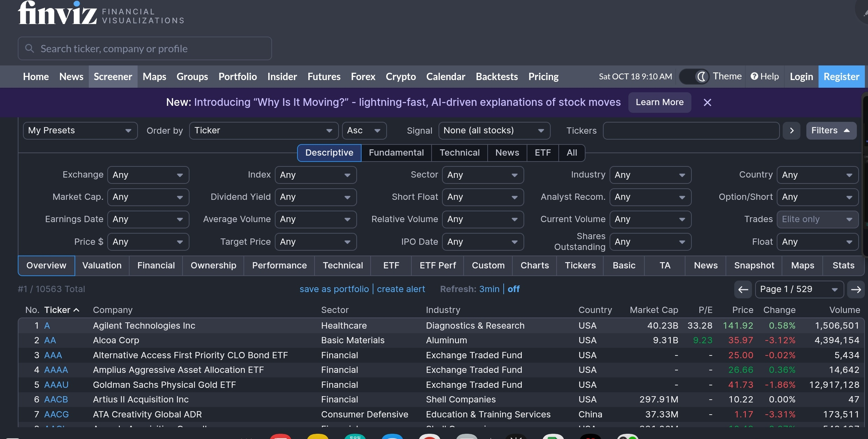Image resolution: width=868 pixels, height=439 pixels.
Task: Switch to the Fundamental filter tab
Action: coord(396,153)
